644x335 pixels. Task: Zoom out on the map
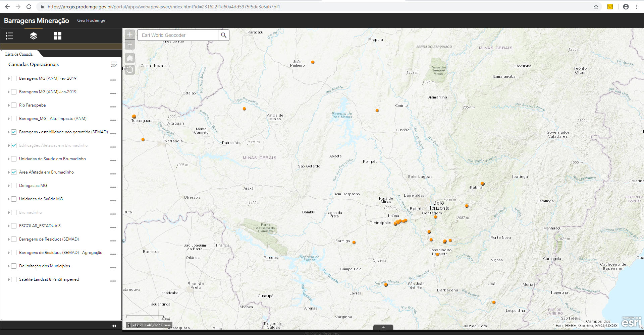pos(130,44)
